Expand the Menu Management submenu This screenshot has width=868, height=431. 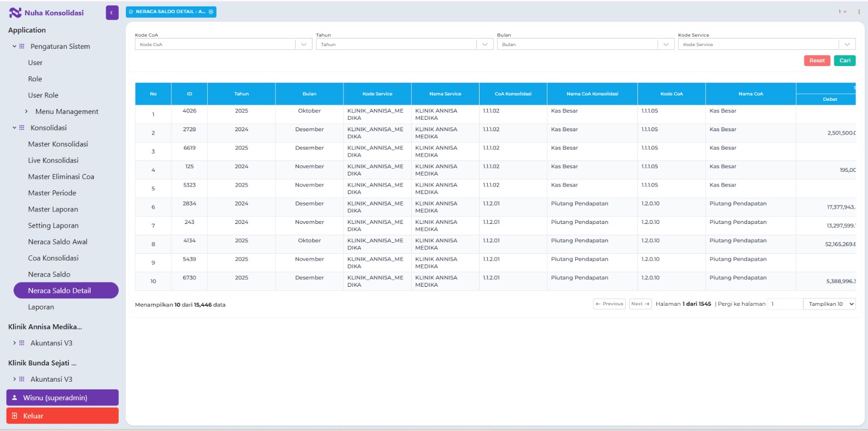pyautogui.click(x=26, y=111)
